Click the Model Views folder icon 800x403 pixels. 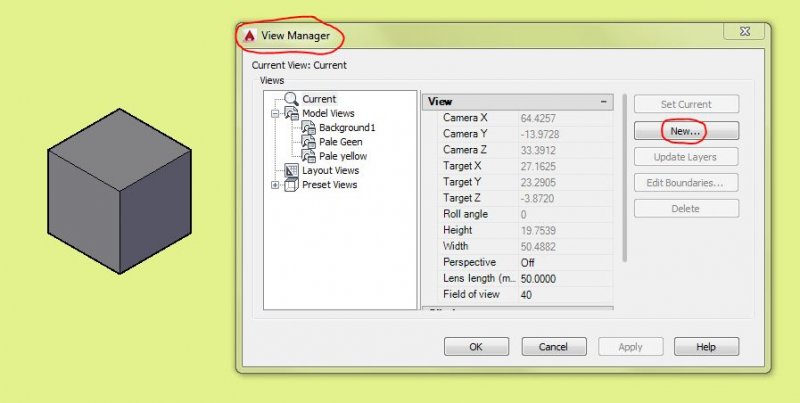[291, 113]
